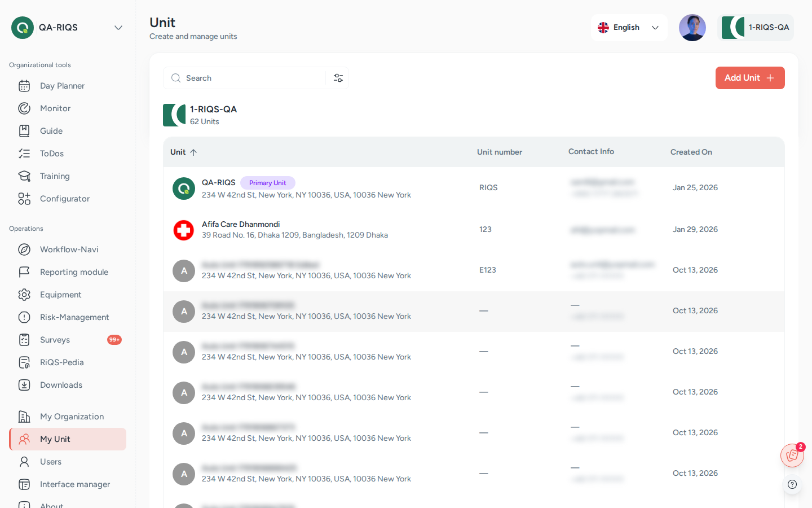The image size is (812, 508).
Task: Click the Jan 29, 2026 date cell
Action: [x=695, y=229]
